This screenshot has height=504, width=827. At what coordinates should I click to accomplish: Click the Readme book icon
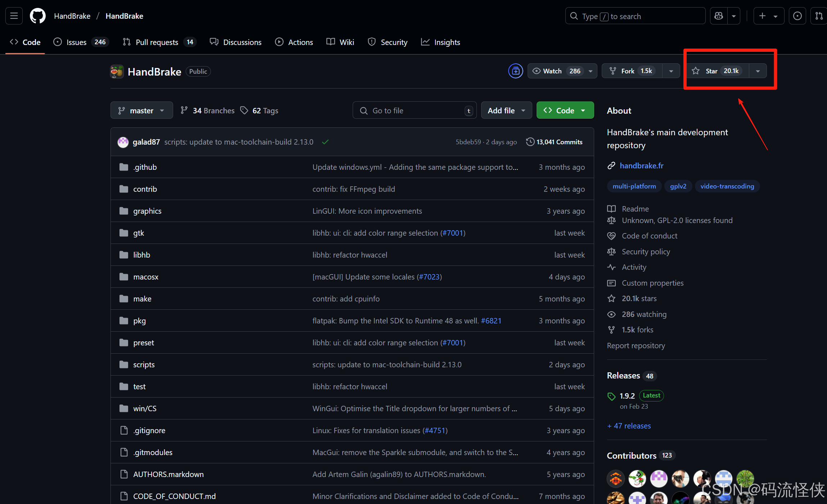pyautogui.click(x=611, y=209)
